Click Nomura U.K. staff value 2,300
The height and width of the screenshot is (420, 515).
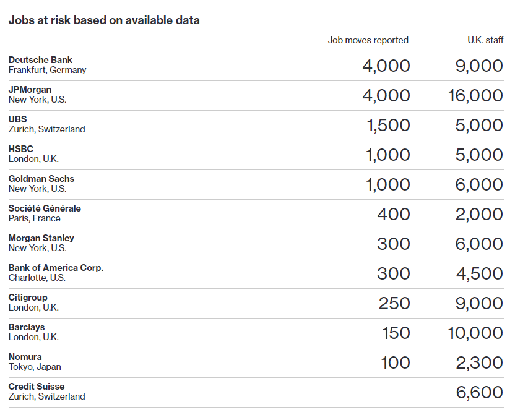[x=480, y=362]
